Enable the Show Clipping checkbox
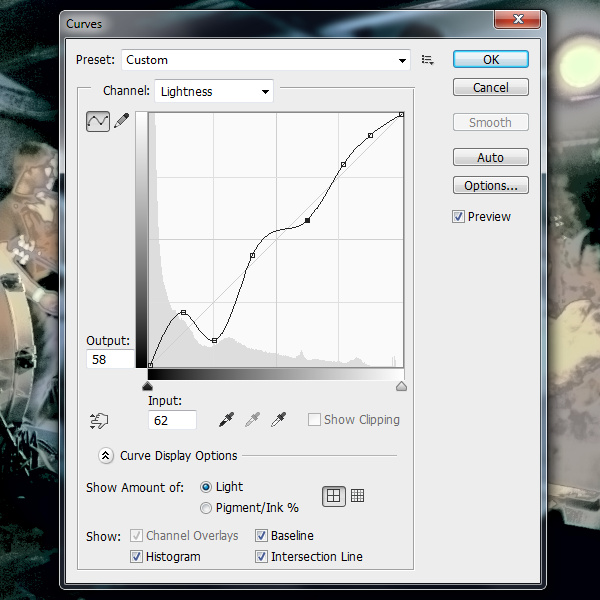This screenshot has height=600, width=600. pos(314,419)
